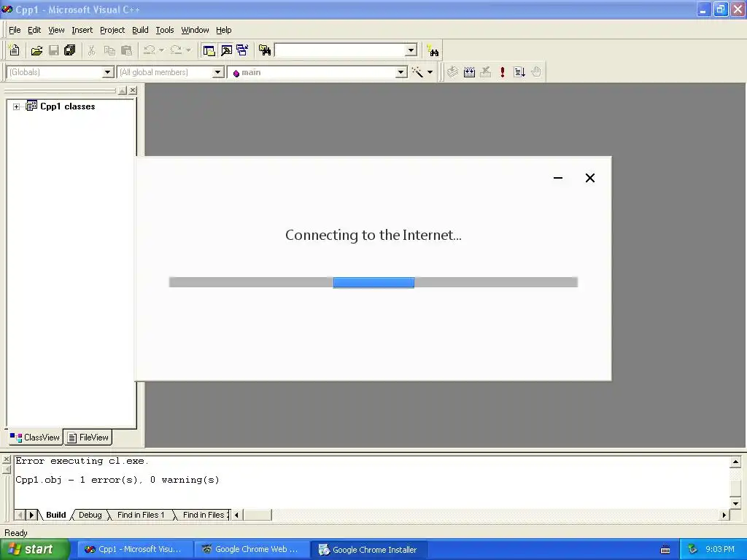The width and height of the screenshot is (747, 560).
Task: Open the Find text combo box dropdown
Action: coord(411,50)
